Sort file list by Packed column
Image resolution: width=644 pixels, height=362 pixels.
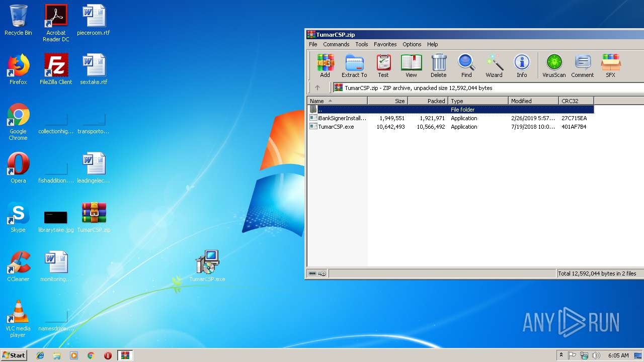pos(428,101)
